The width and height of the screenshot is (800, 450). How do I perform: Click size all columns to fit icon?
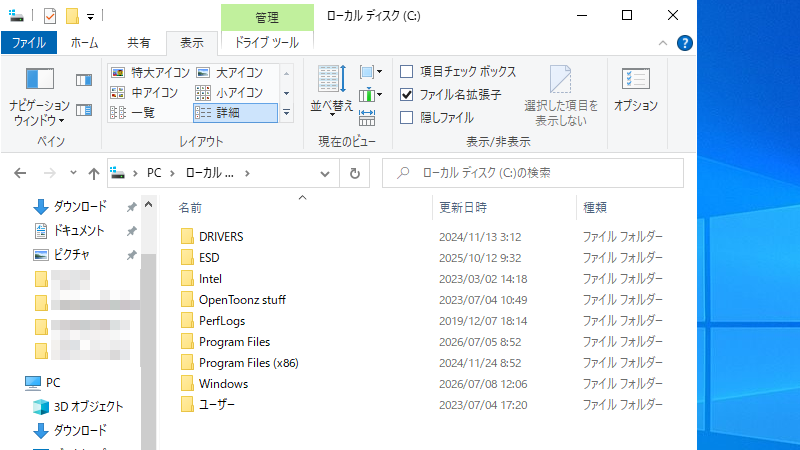coord(367,117)
